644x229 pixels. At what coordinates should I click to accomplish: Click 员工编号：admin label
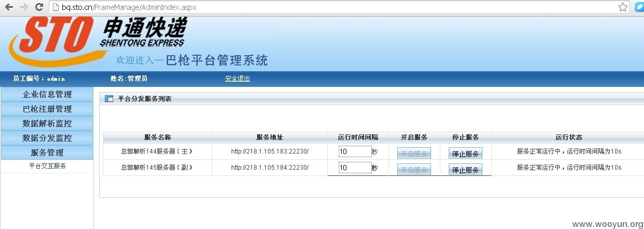[x=39, y=79]
